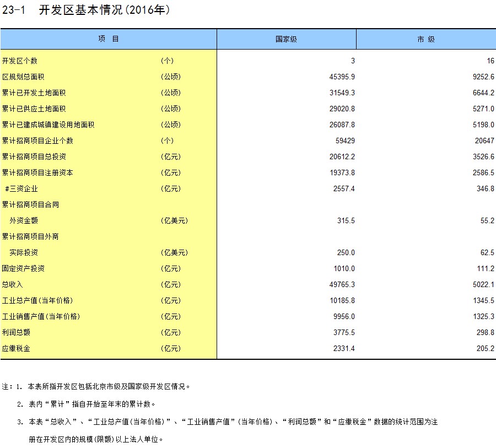The width and height of the screenshot is (496, 448).
Task: Select the row label 累计招商项目企业个数
Action: 37,141
